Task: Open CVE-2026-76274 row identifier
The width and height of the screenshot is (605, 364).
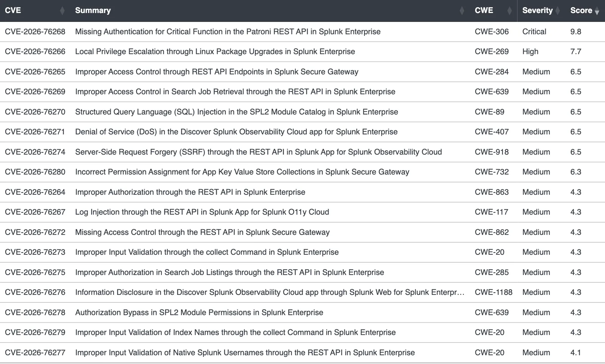Action: [x=35, y=152]
